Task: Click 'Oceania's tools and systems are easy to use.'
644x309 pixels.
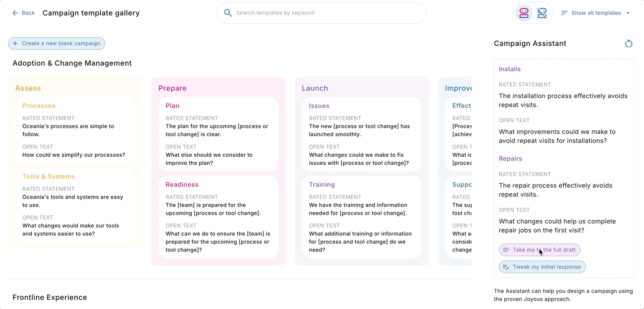Action: click(x=73, y=201)
